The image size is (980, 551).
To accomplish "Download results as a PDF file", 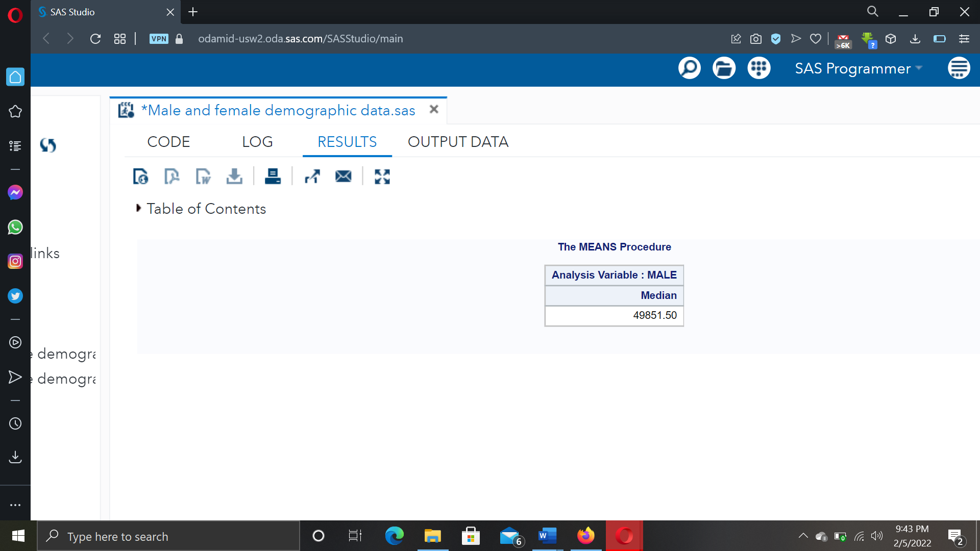I will [171, 176].
